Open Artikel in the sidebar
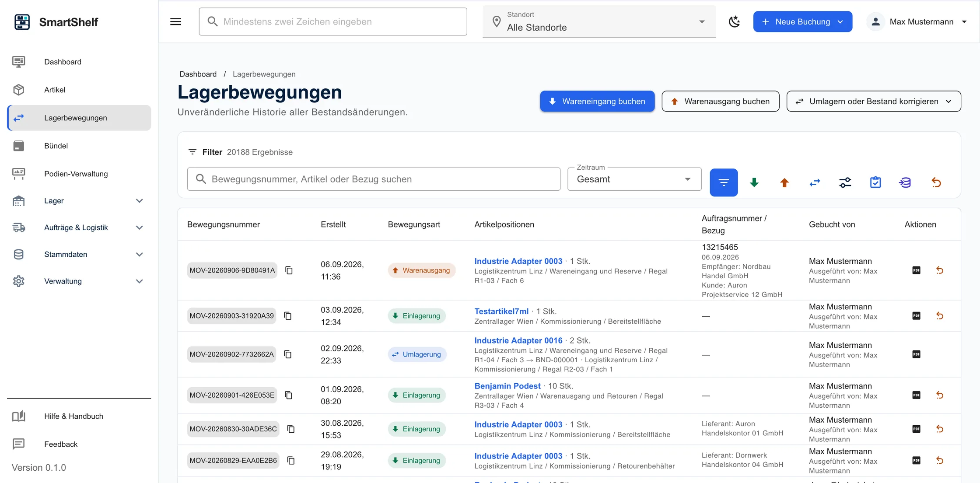 (x=79, y=90)
